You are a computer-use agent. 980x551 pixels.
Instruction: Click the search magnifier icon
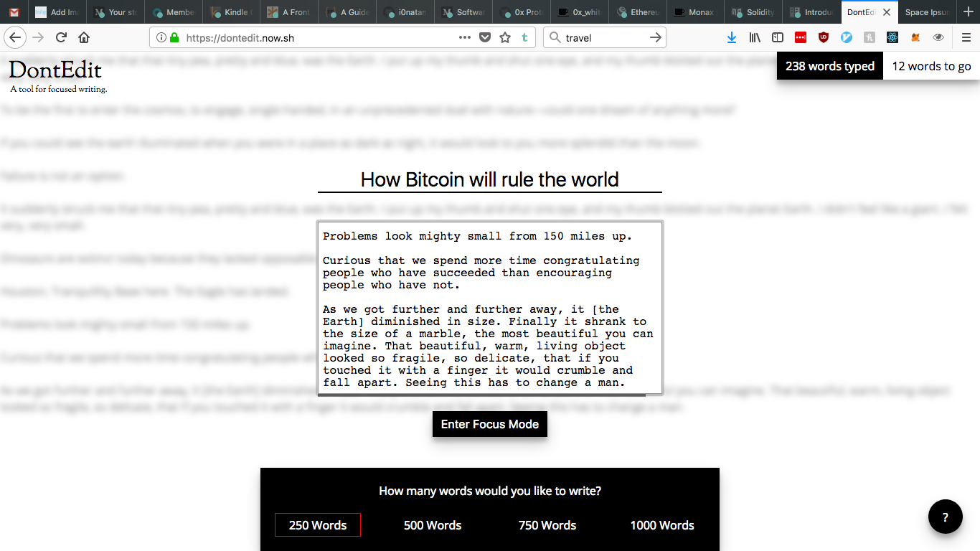pyautogui.click(x=555, y=37)
